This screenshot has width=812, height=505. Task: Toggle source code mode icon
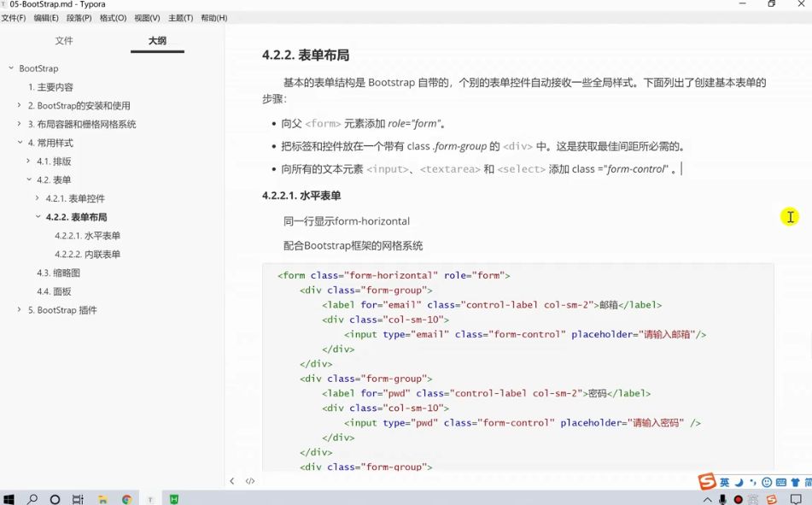[x=250, y=481]
